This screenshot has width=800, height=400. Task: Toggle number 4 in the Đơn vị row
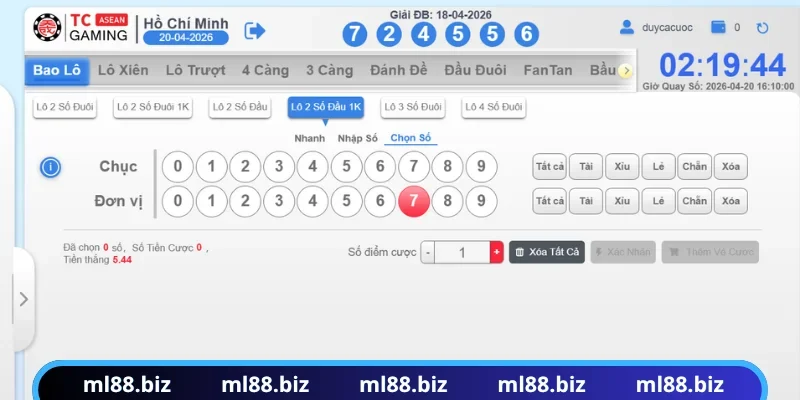[x=312, y=201]
